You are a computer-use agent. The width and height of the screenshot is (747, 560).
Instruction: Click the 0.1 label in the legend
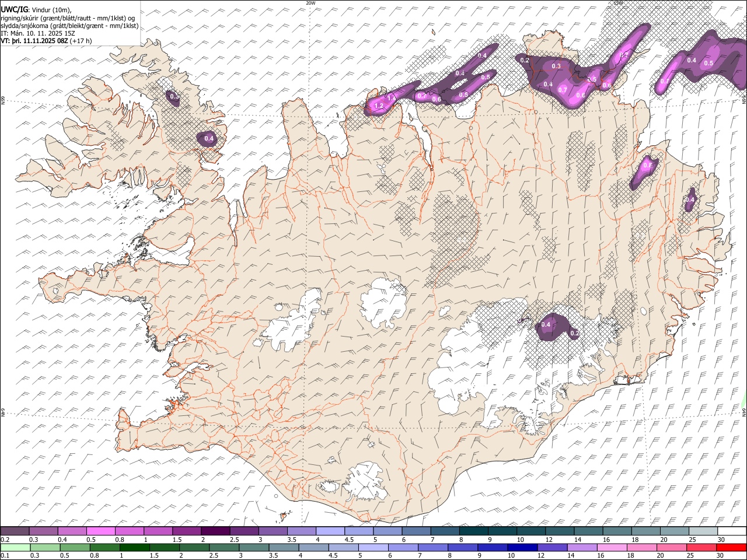(x=4, y=555)
